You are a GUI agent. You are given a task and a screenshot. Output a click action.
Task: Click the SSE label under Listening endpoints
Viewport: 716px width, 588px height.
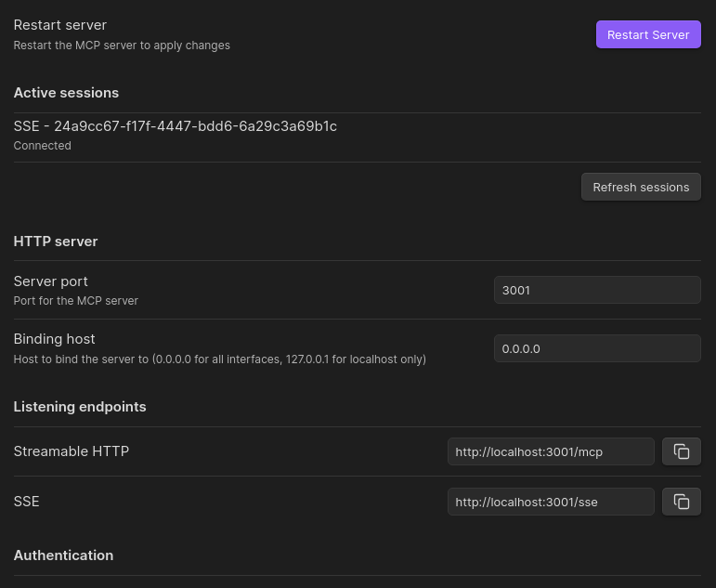(x=27, y=502)
